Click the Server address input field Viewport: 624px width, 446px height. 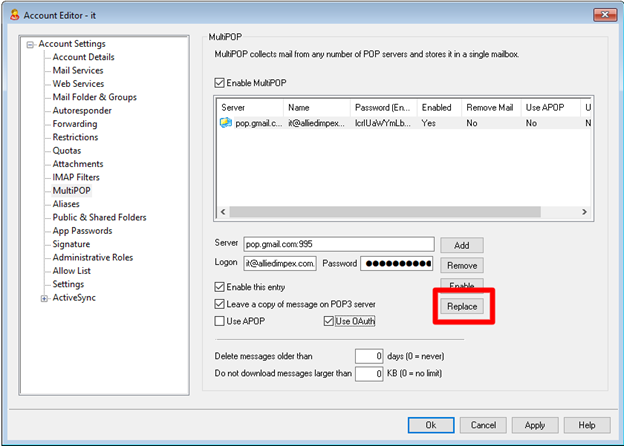click(x=338, y=244)
